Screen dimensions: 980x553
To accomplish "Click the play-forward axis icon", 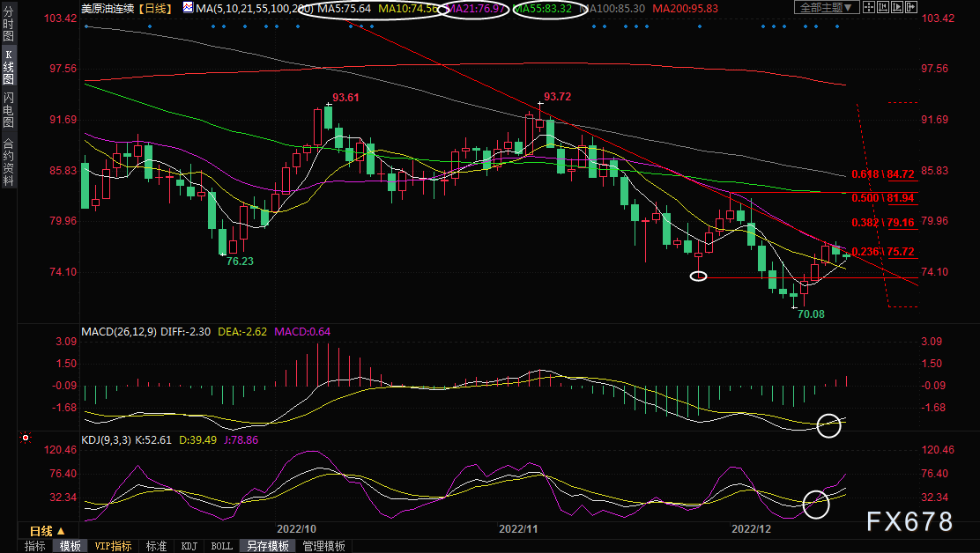I will 897,8.
